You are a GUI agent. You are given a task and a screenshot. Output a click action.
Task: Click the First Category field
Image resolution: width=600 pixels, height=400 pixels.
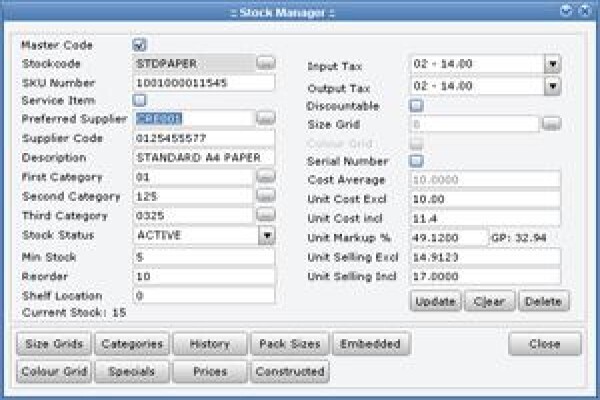194,177
